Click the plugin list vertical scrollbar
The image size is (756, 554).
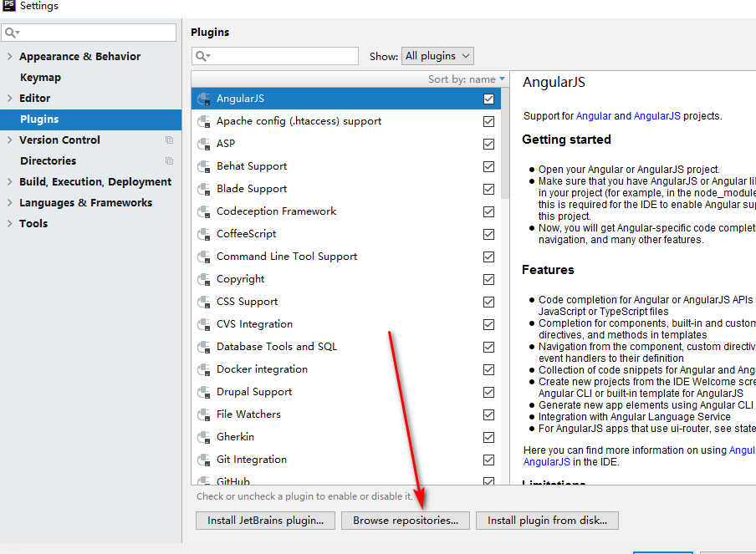point(505,144)
